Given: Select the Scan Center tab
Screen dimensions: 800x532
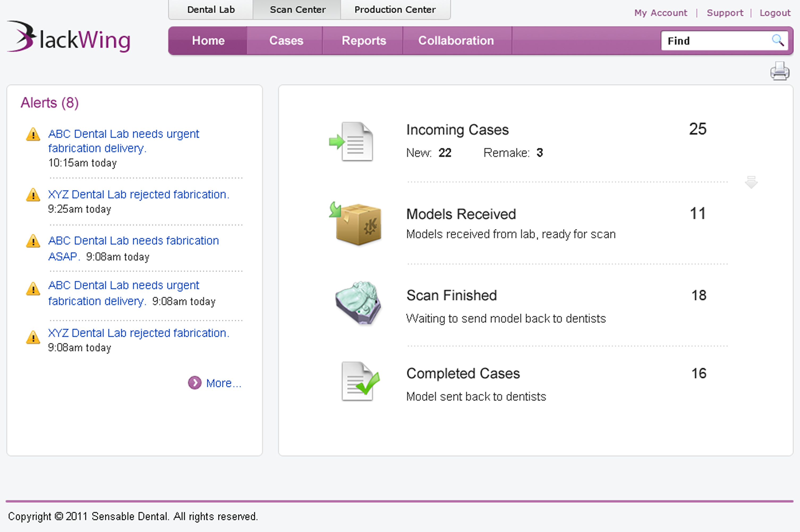Looking at the screenshot, I should pyautogui.click(x=297, y=10).
